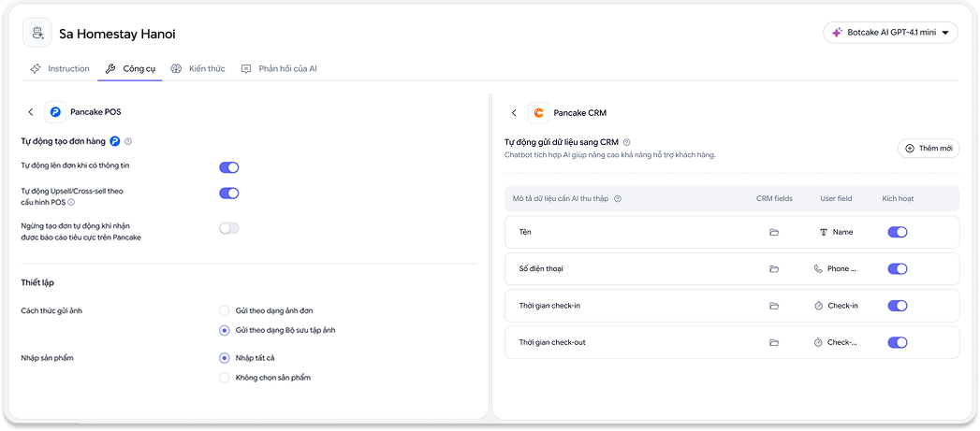Click info icon next to cấu hình POS
This screenshot has height=431, width=980.
tap(70, 202)
